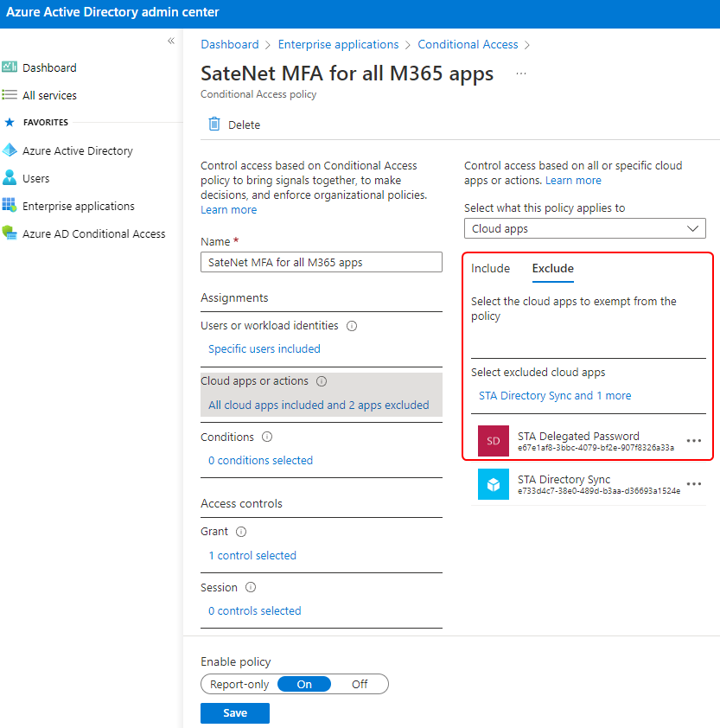Switch to the Include tab
This screenshot has height=728, width=720.
coord(490,268)
